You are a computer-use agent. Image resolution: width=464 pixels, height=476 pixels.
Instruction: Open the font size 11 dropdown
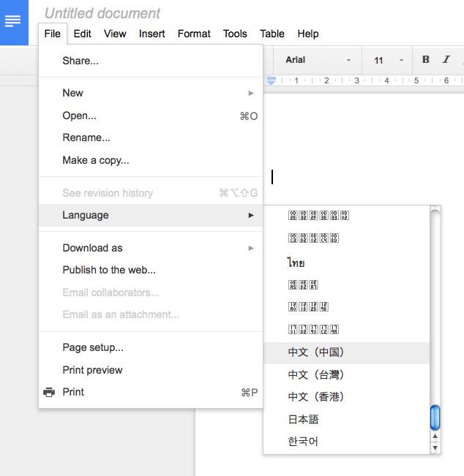387,60
